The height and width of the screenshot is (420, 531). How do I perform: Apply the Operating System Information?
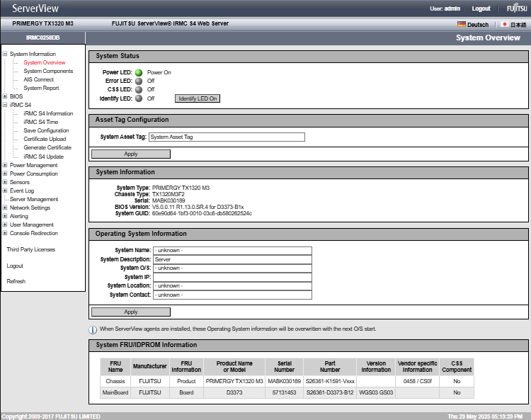[131, 312]
